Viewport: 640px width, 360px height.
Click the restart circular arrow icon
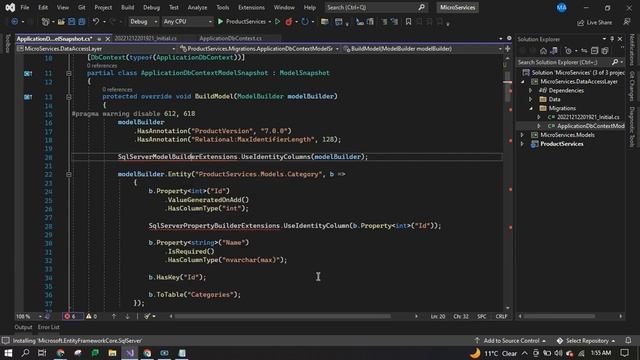coord(304,22)
